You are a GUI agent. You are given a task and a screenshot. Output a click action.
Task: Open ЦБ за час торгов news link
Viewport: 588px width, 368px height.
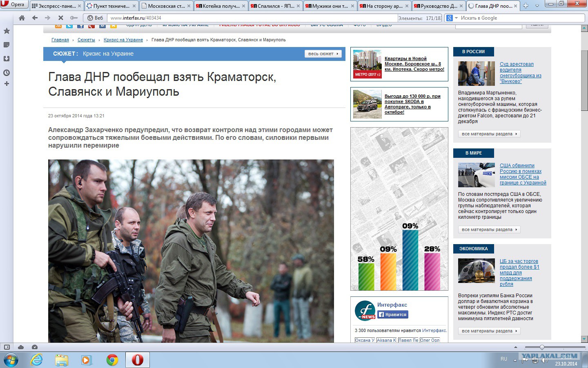coord(519,273)
